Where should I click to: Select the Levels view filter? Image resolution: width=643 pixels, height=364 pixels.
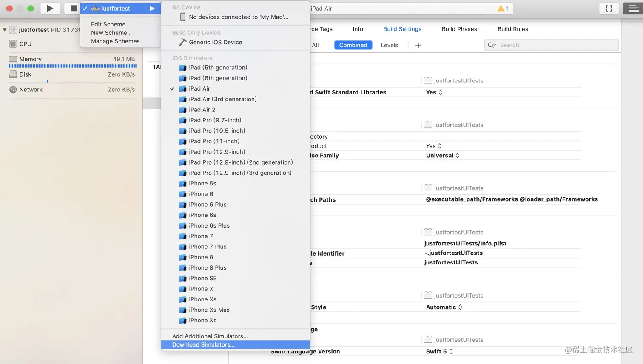click(x=390, y=45)
